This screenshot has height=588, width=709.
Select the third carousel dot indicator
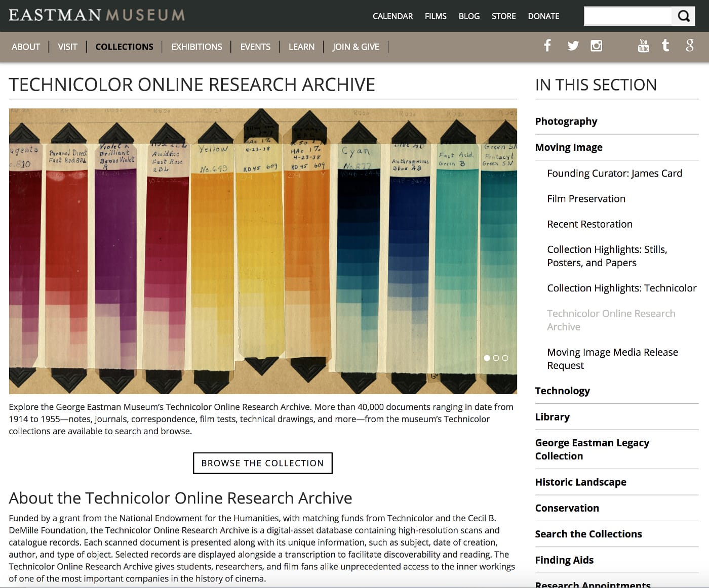pos(505,358)
